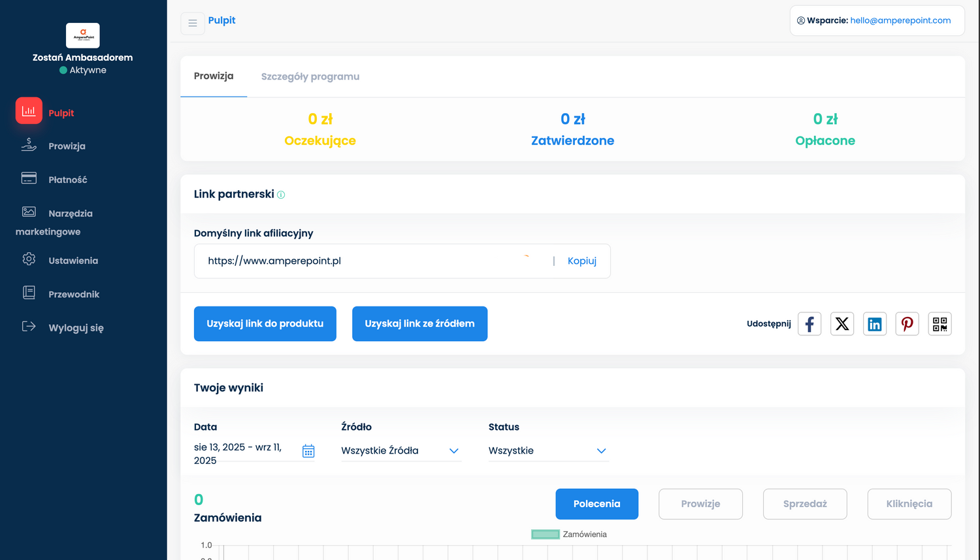This screenshot has width=980, height=560.
Task: Generate a QR code for link
Action: tap(940, 324)
